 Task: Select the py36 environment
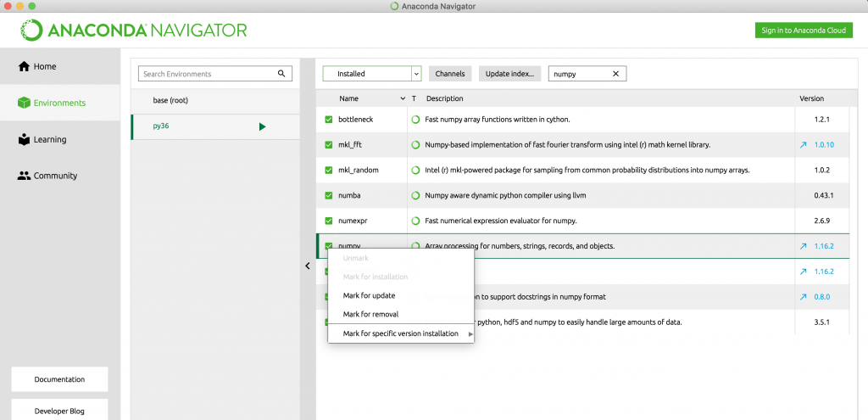(x=215, y=127)
